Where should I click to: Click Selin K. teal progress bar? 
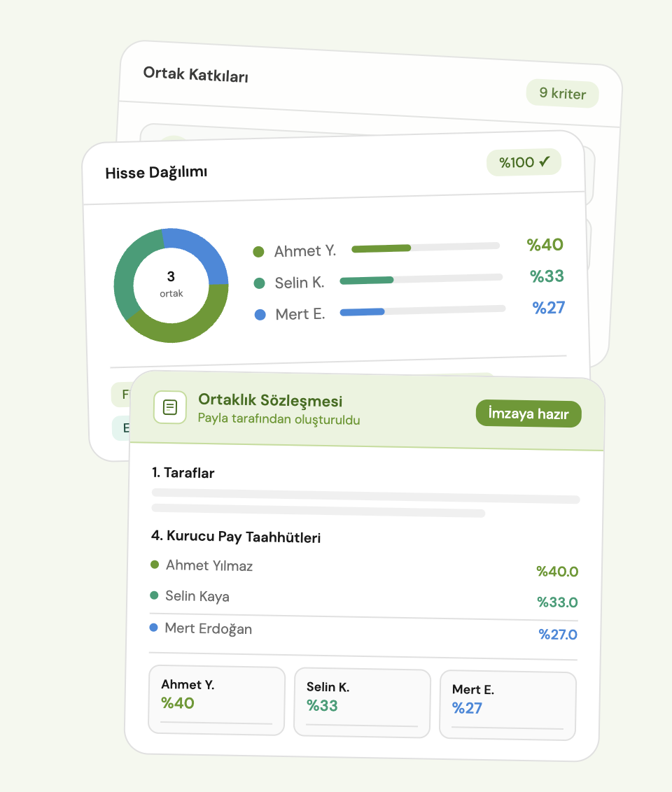click(x=421, y=279)
